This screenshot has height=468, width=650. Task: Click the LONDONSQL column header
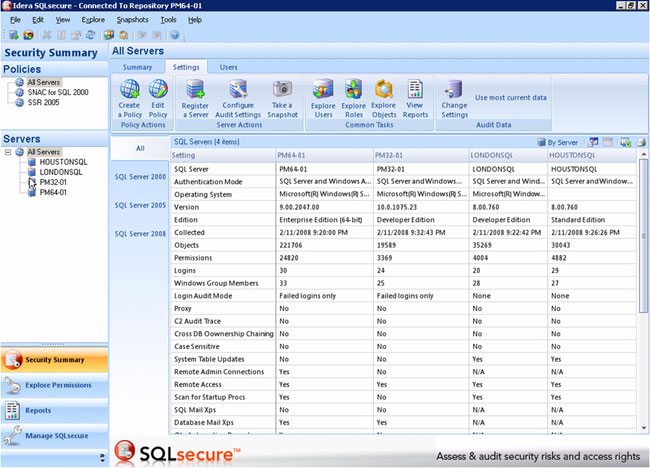point(508,155)
